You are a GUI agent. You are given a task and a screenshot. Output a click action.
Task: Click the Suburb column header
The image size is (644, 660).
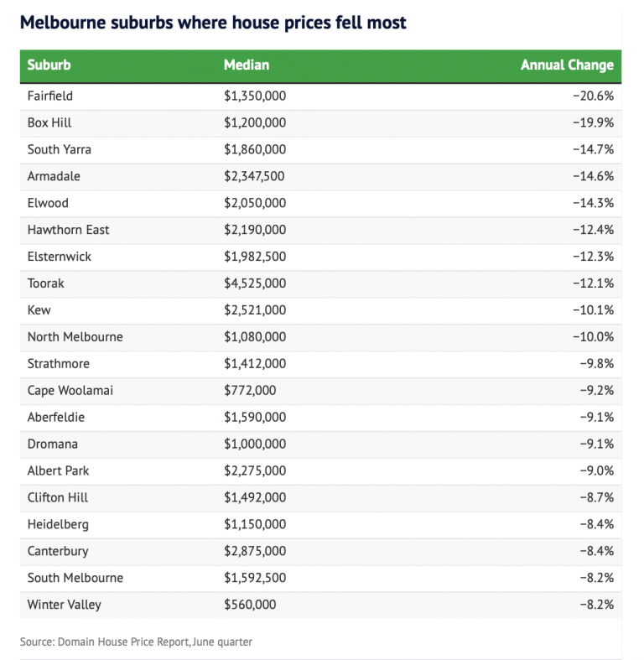point(49,65)
